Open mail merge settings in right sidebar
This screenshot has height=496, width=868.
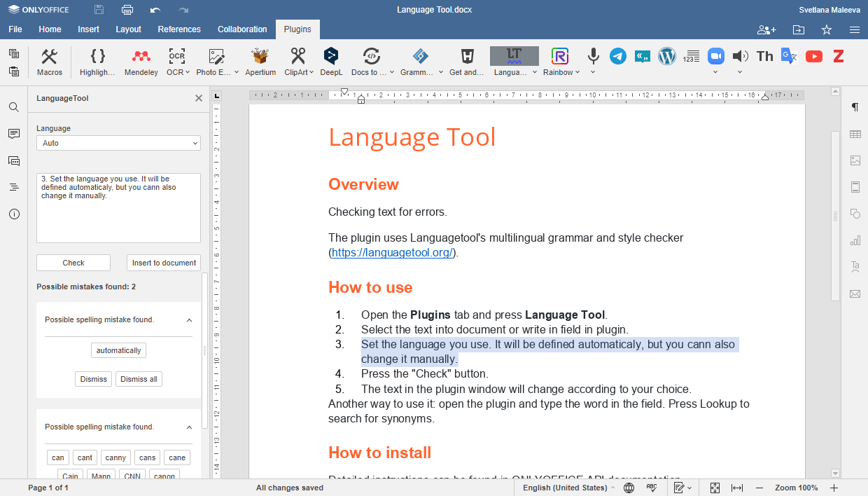855,294
